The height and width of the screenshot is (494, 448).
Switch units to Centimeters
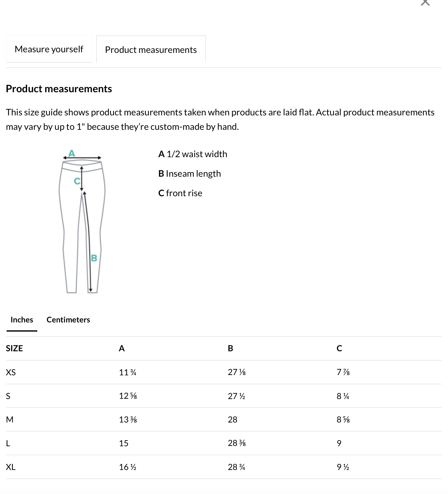pyautogui.click(x=68, y=320)
